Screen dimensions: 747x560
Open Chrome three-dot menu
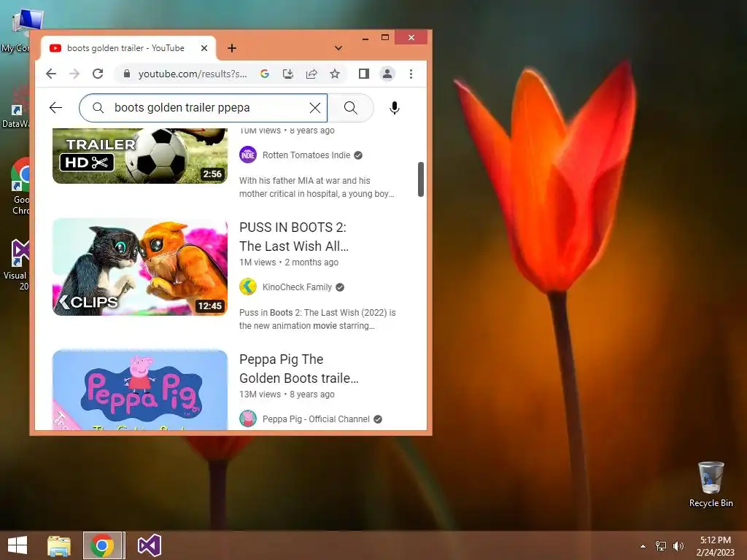pos(411,74)
